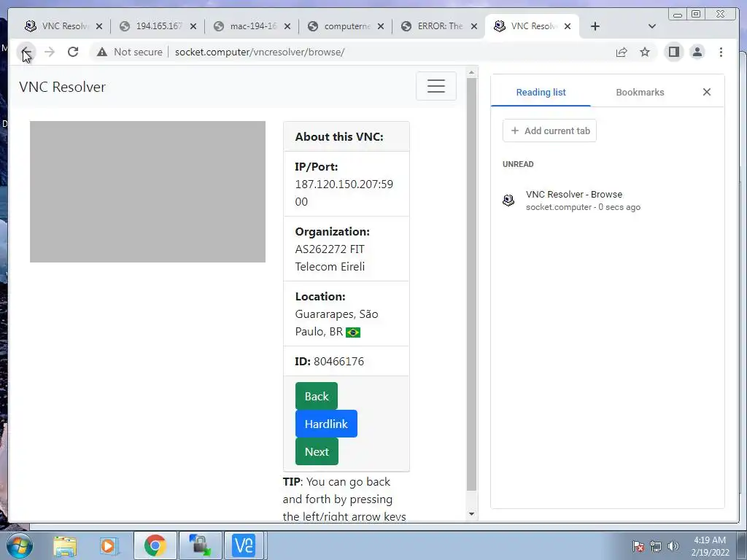This screenshot has width=747, height=560.
Task: Click the VNC Resolver brand link
Action: pos(63,87)
